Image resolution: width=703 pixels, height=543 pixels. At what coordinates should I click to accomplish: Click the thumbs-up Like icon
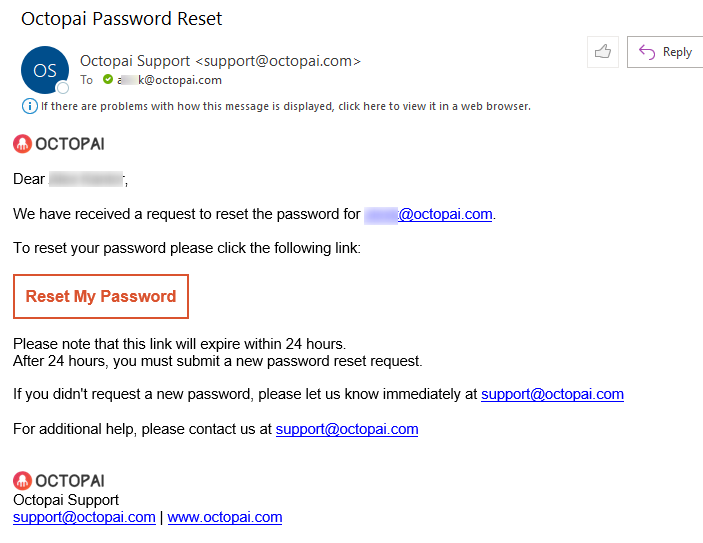click(602, 52)
